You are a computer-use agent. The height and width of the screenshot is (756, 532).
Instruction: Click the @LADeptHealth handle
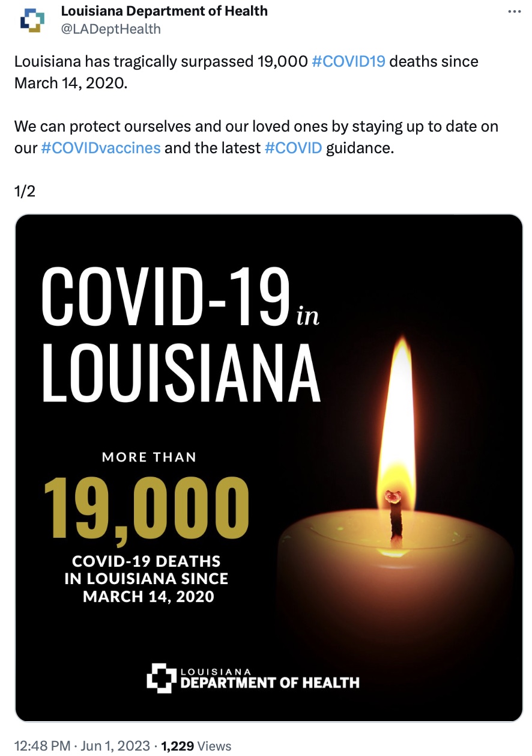pos(111,28)
